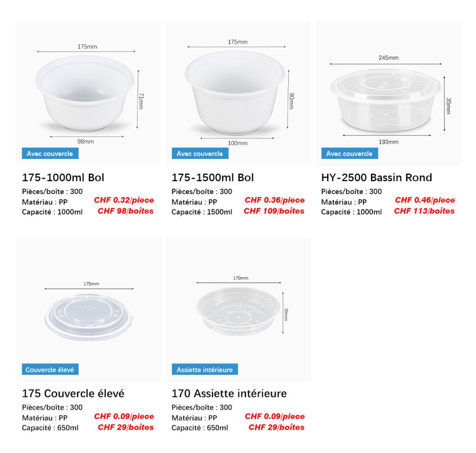Click Avec couvercle badge on Bassin Rond
The image size is (476, 453).
(x=350, y=153)
